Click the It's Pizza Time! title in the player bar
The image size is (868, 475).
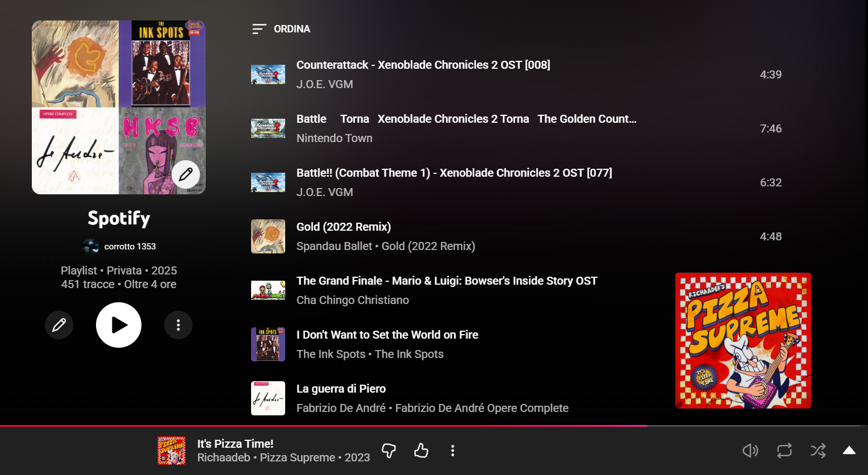click(x=235, y=444)
